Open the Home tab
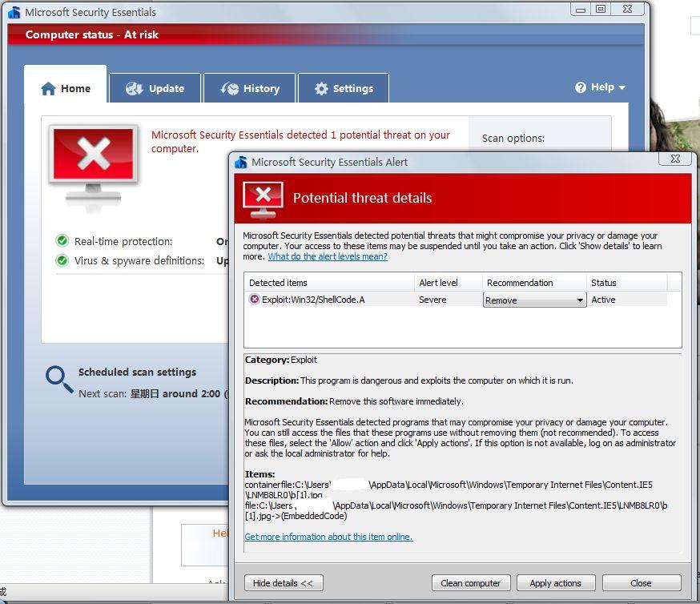 click(x=66, y=85)
